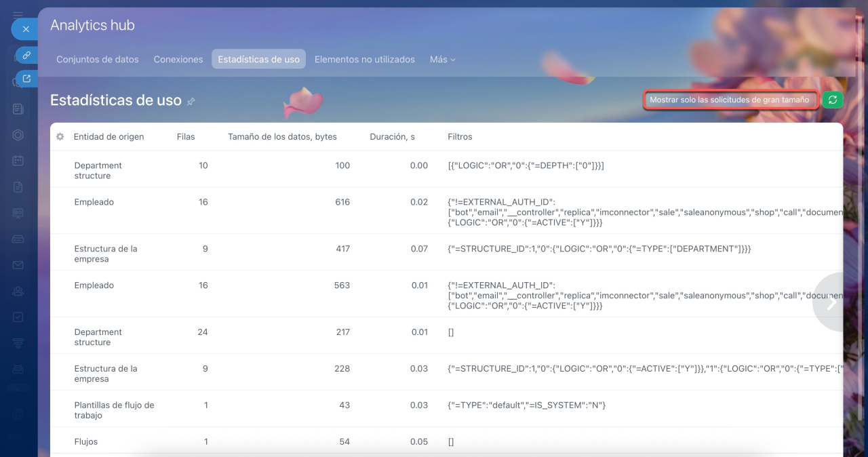Click the Tamaño de los datos column header
Screen dimensions: 868x457
tap(282, 136)
